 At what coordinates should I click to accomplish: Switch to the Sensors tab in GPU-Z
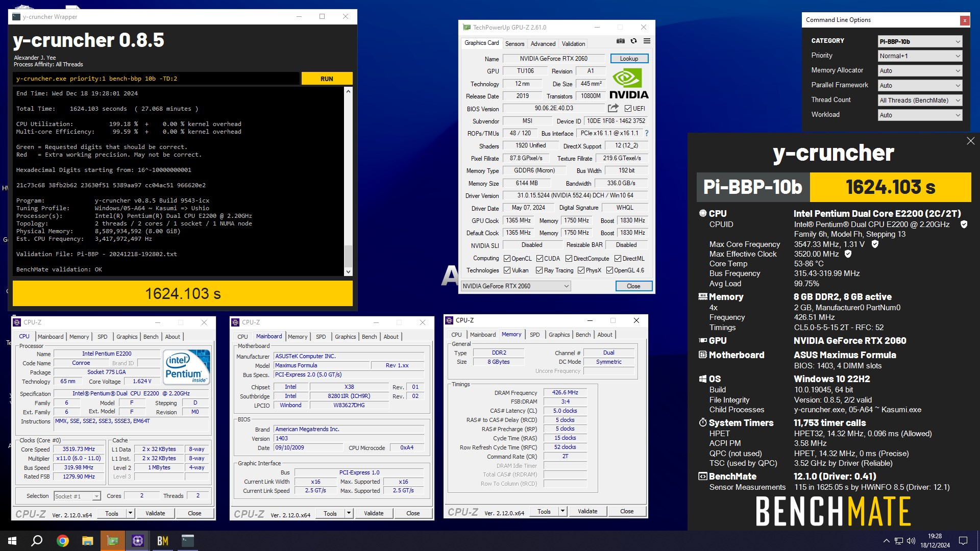point(514,44)
